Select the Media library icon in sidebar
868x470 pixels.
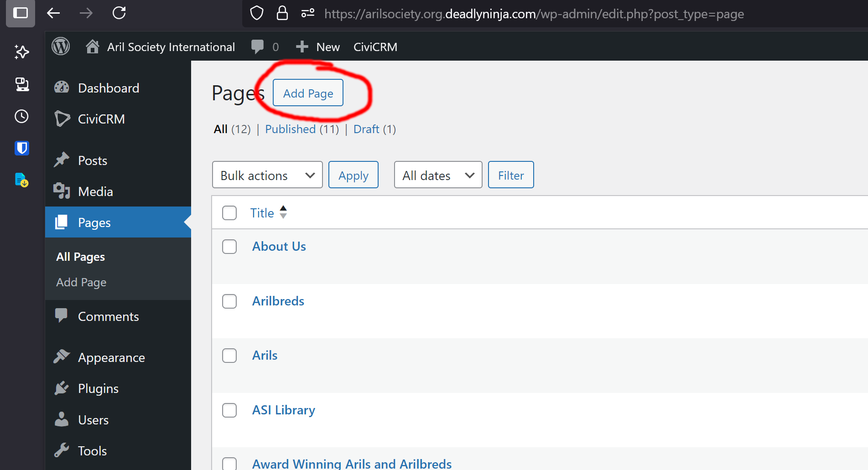[x=62, y=191]
